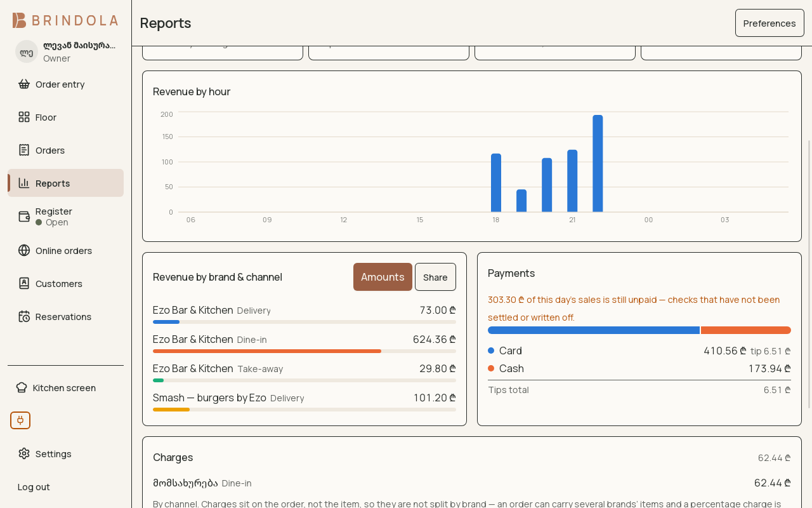Click the Cash amount 173.94
Image resolution: width=812 pixels, height=508 pixels.
click(769, 368)
